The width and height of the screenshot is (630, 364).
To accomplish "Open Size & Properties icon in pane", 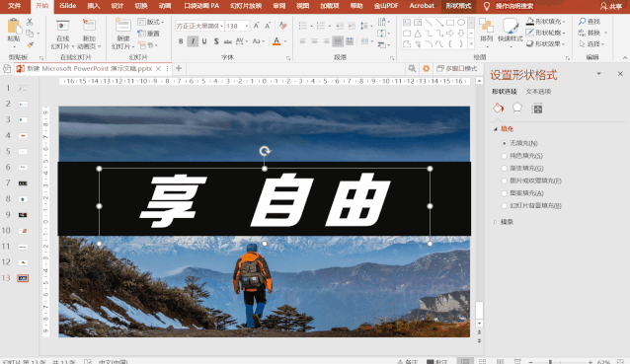I will click(537, 108).
